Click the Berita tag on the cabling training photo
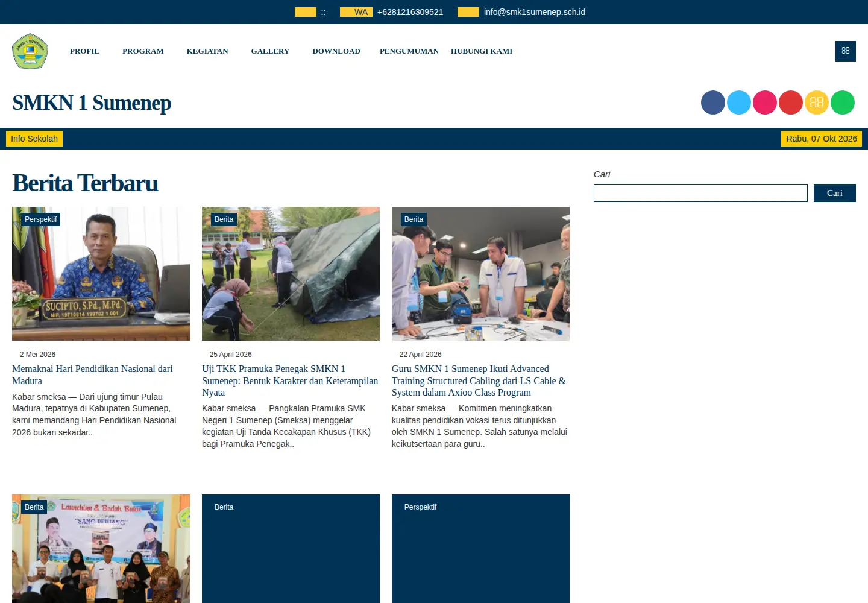 (414, 219)
